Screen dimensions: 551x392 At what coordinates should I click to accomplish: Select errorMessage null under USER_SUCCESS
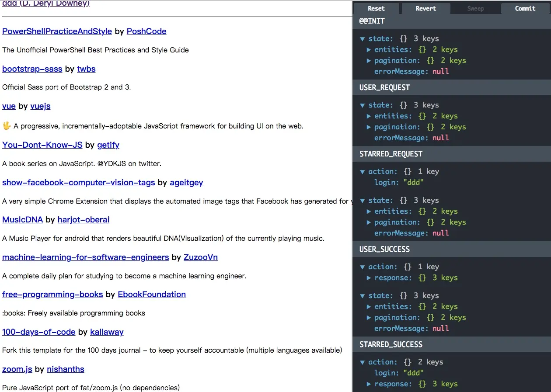(x=412, y=329)
